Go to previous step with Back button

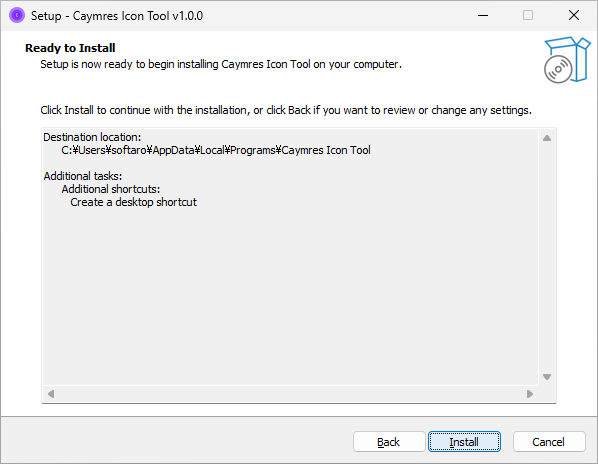click(389, 442)
